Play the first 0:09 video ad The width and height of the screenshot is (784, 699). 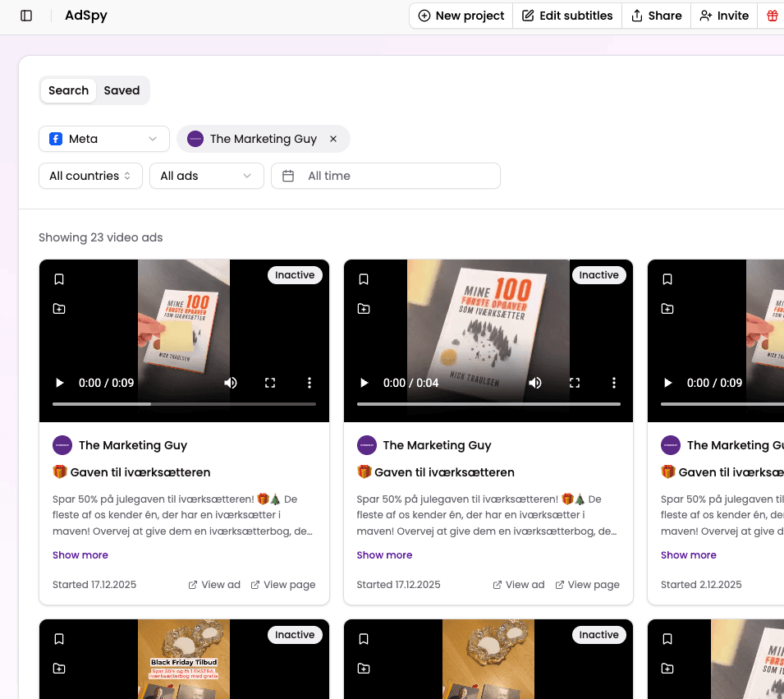59,383
